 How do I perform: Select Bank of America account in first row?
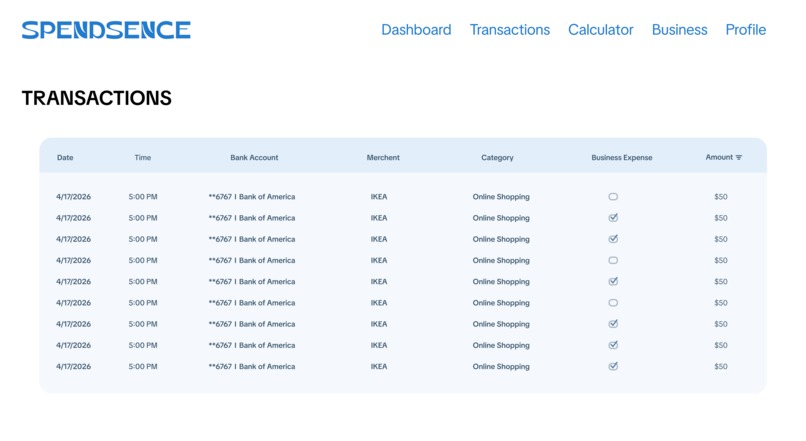(252, 197)
